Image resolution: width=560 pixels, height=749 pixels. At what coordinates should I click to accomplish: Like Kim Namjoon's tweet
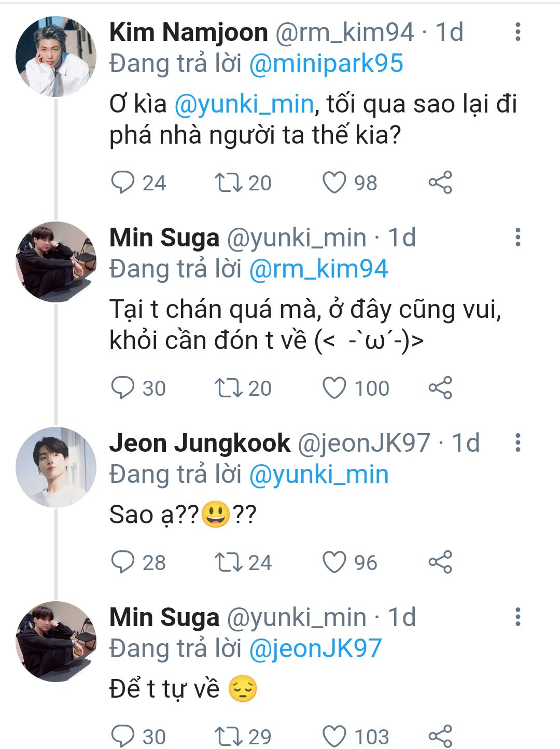click(334, 183)
